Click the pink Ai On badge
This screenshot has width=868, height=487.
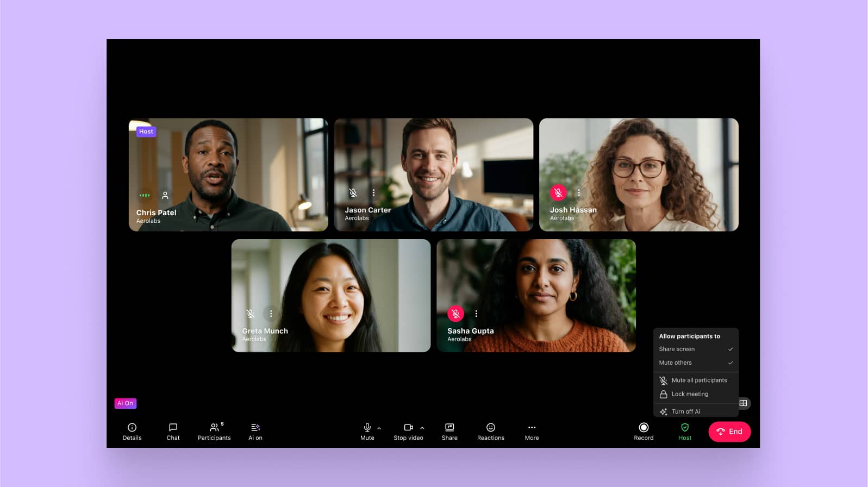tap(125, 403)
